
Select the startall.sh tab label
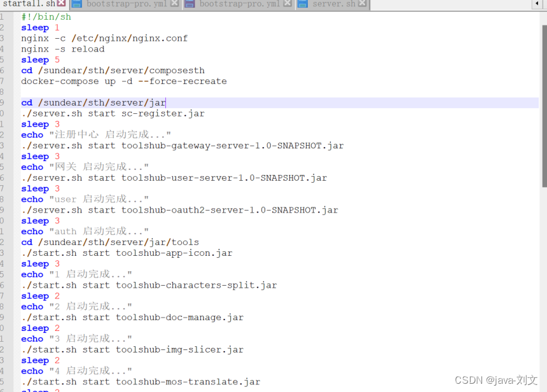(31, 4)
